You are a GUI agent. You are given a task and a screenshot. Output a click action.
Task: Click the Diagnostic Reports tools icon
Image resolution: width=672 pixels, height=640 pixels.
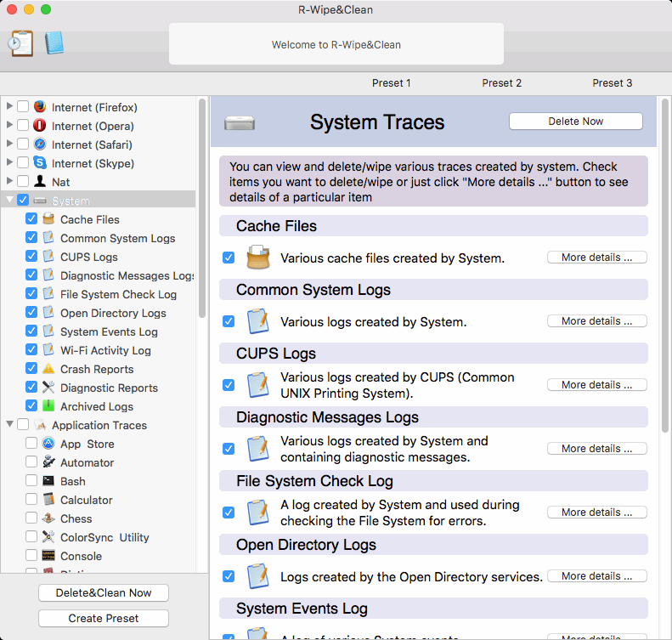[48, 387]
